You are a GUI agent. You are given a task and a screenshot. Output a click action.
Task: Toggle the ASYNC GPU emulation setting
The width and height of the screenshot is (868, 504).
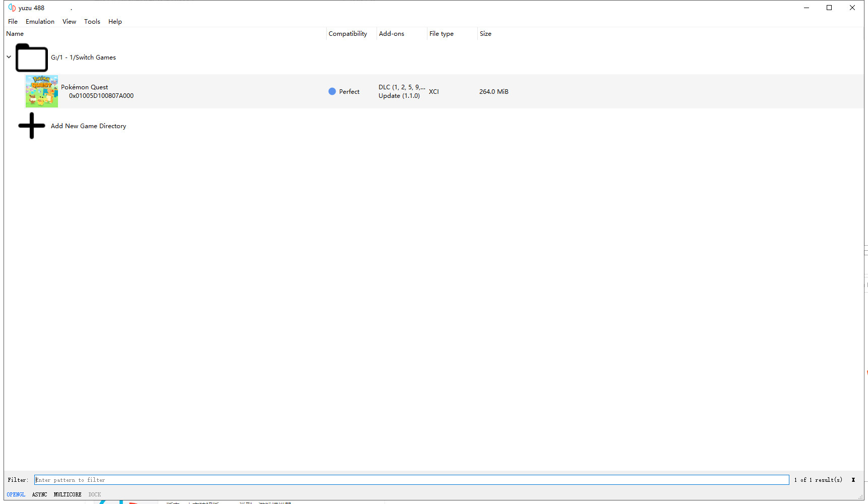pyautogui.click(x=39, y=494)
